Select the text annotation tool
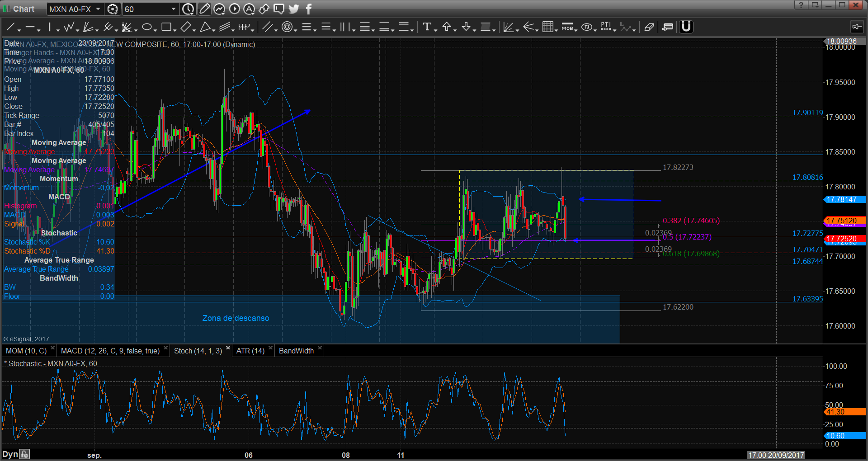This screenshot has width=868, height=461. (426, 27)
